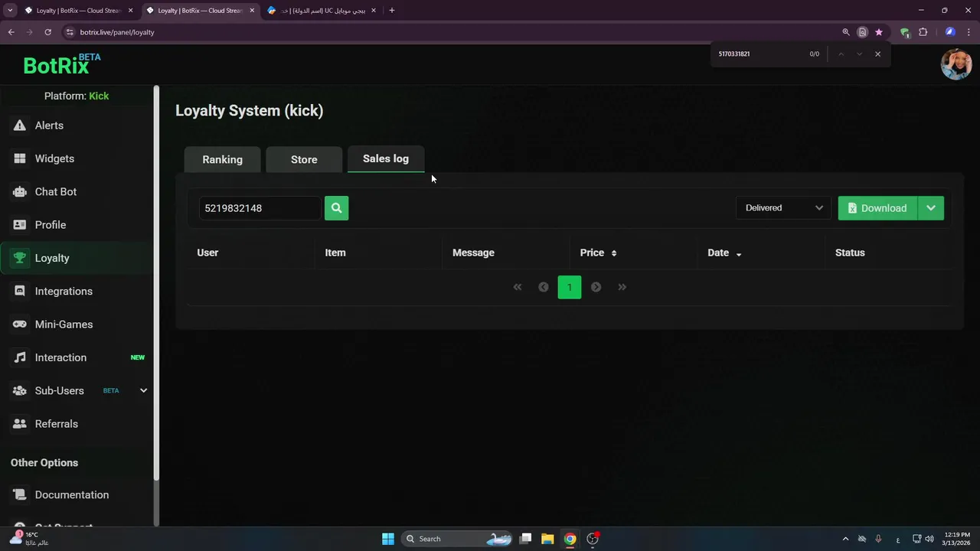This screenshot has height=551, width=980.
Task: Click the Item column header
Action: click(335, 253)
